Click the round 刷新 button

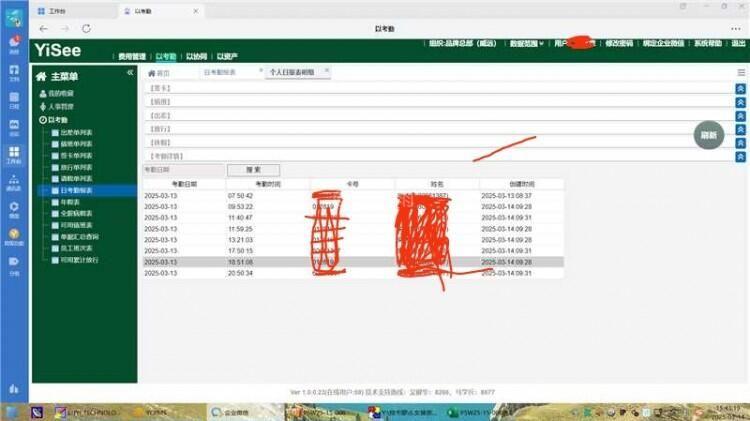pyautogui.click(x=708, y=135)
